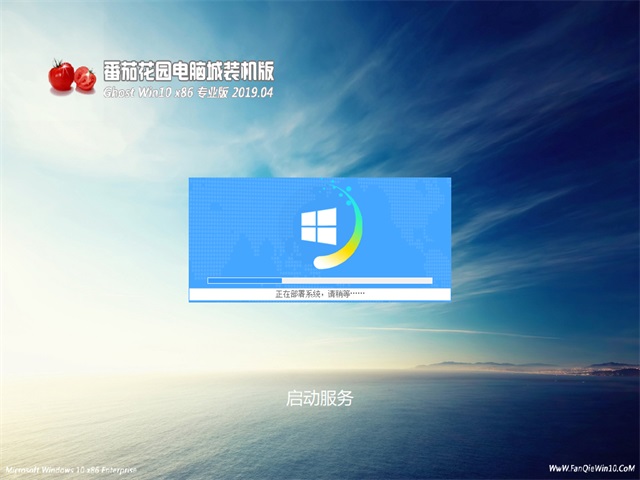Click the 启动服务 label
Image resolution: width=640 pixels, height=480 pixels.
click(320, 398)
